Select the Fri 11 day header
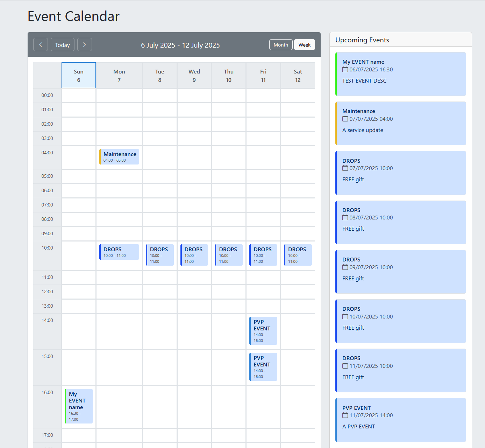 point(263,76)
